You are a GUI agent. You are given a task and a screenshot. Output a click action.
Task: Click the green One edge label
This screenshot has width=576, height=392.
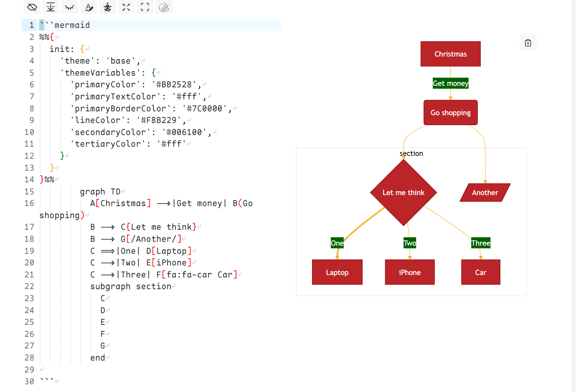(337, 243)
